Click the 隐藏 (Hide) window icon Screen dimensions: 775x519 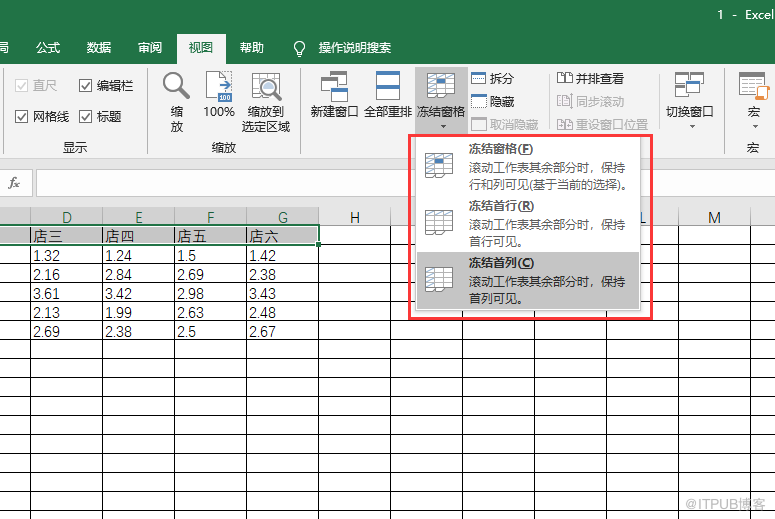click(x=479, y=101)
